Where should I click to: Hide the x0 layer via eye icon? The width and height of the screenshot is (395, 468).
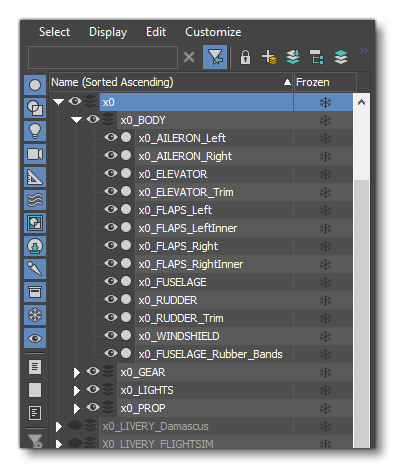tap(75, 101)
